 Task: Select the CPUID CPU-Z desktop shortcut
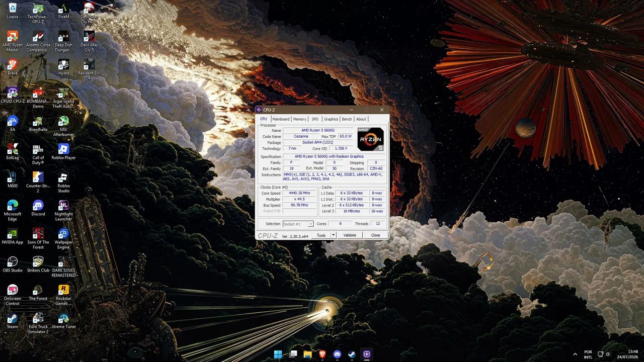13,96
